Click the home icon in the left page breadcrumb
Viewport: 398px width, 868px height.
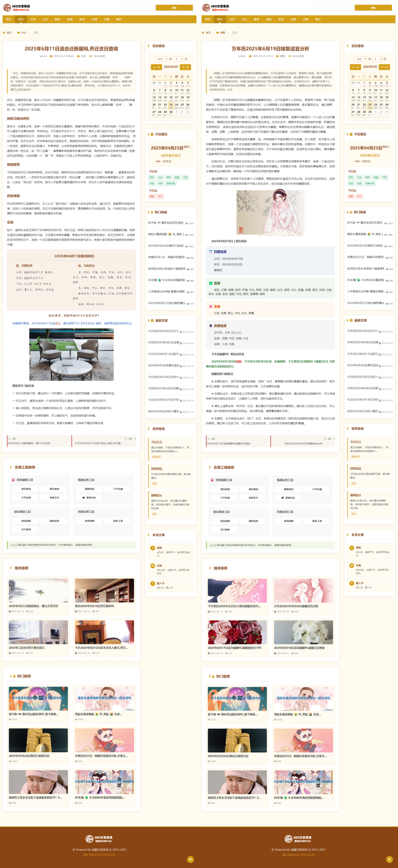pos(4,33)
